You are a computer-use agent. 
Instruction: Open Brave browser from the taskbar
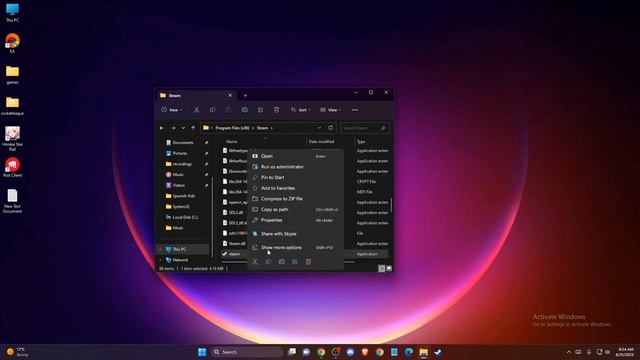click(x=365, y=352)
